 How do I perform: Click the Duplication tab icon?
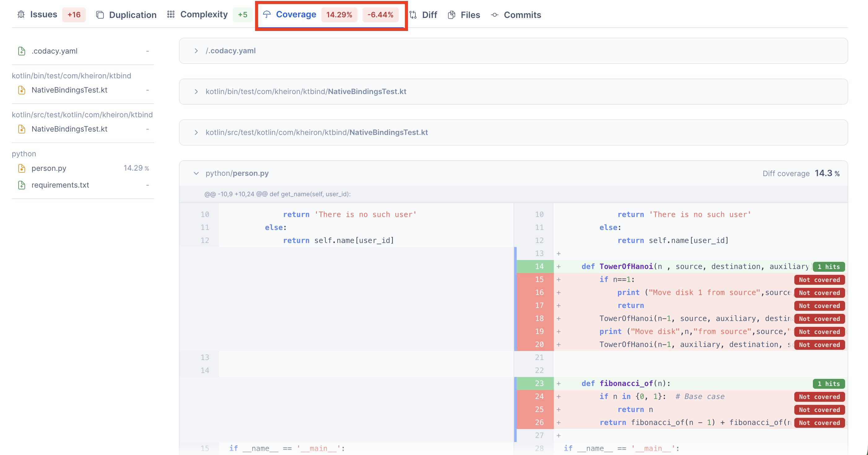point(100,15)
